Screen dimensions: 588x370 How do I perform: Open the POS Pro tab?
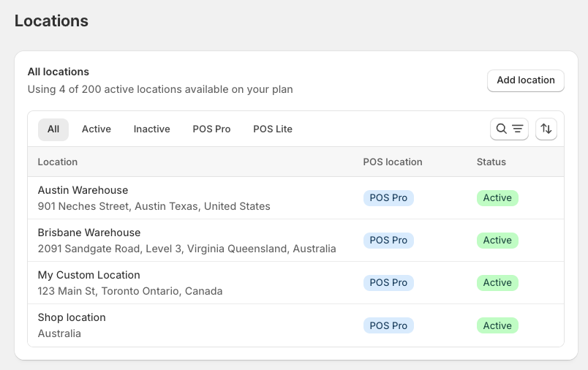(x=211, y=129)
